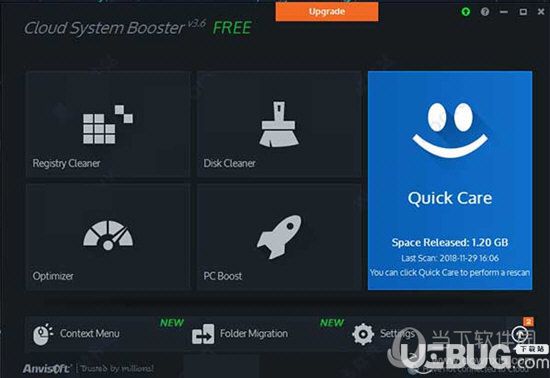Click the Quick Care smiley face icon

(450, 130)
